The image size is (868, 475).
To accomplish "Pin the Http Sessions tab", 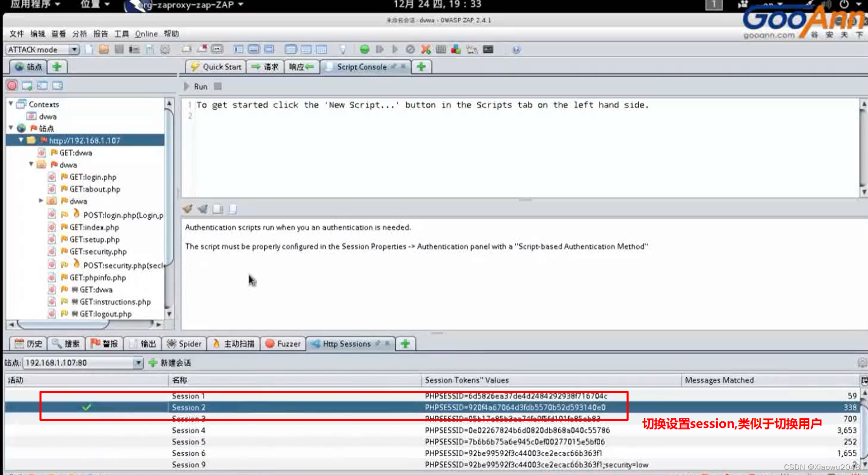I will click(378, 343).
